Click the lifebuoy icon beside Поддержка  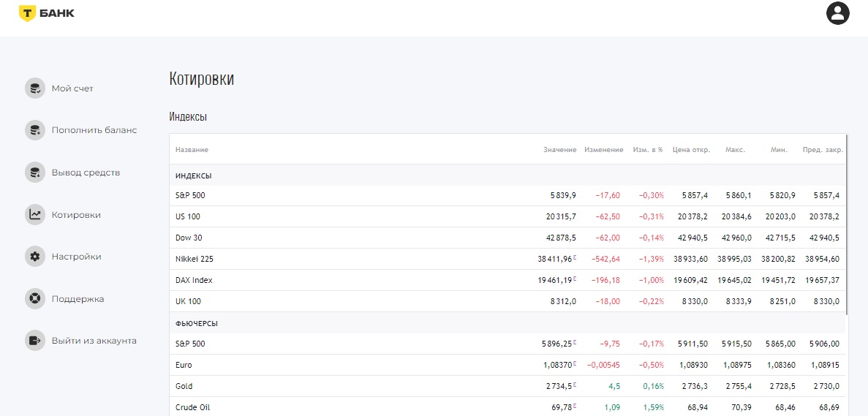(x=34, y=299)
